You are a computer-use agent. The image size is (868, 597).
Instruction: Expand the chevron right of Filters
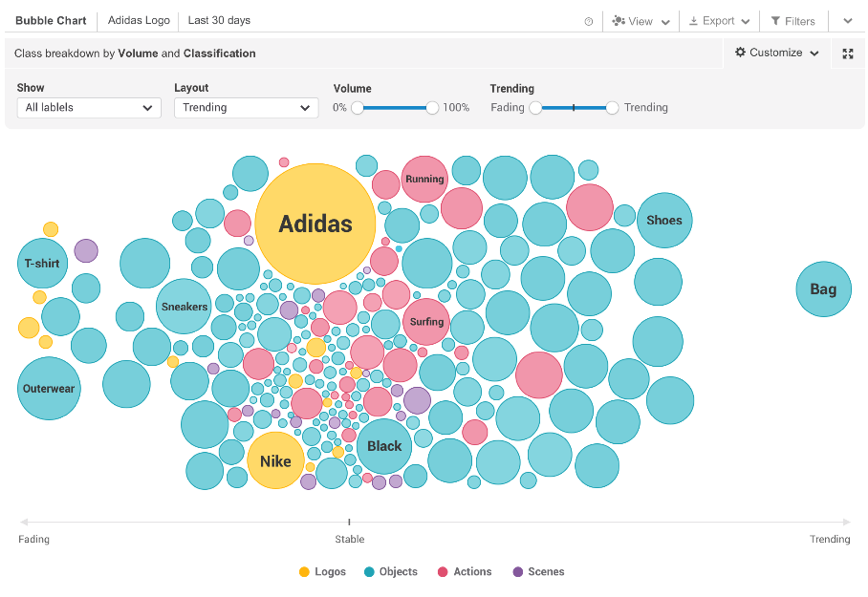pyautogui.click(x=847, y=21)
